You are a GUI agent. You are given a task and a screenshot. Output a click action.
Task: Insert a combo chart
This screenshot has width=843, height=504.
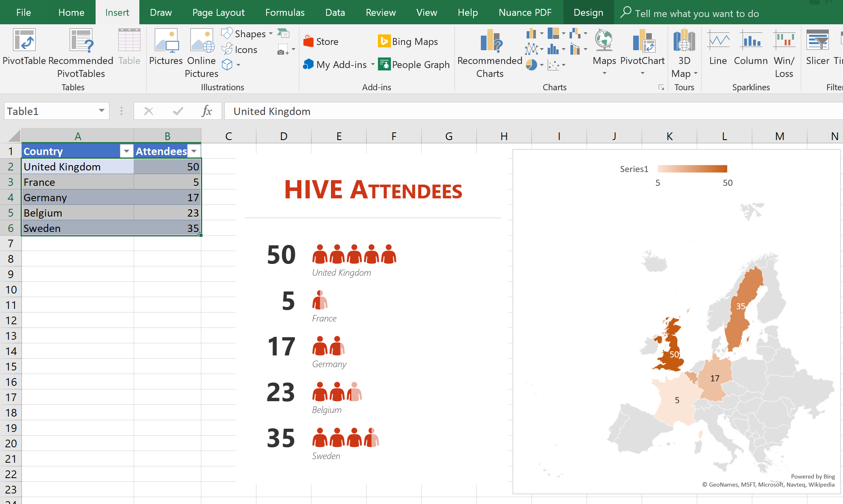click(x=575, y=49)
